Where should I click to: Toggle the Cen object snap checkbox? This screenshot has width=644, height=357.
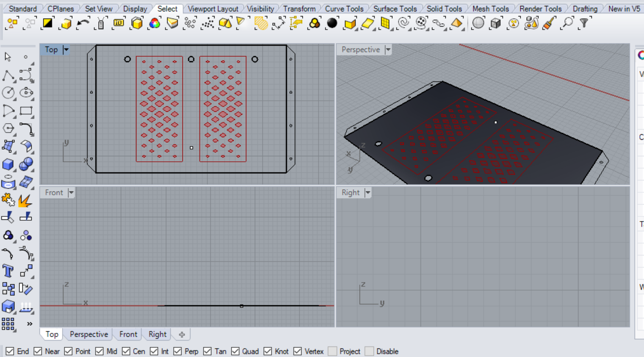[126, 351]
